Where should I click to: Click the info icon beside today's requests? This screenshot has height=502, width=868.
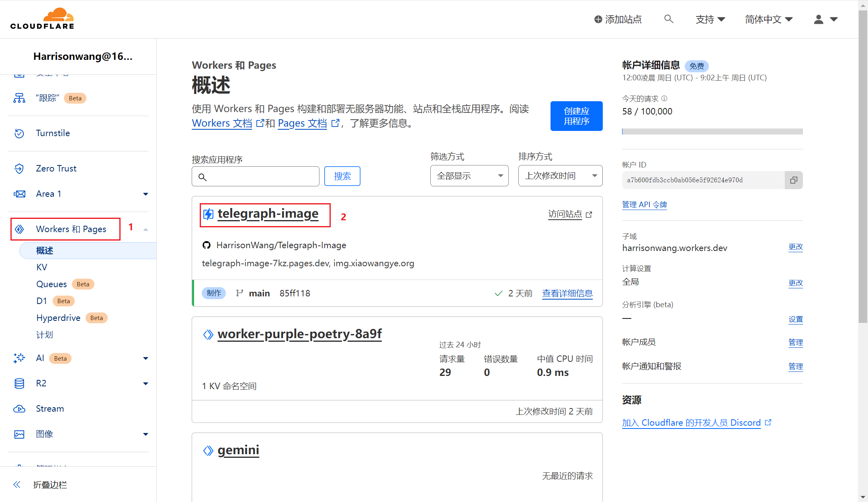tap(664, 98)
